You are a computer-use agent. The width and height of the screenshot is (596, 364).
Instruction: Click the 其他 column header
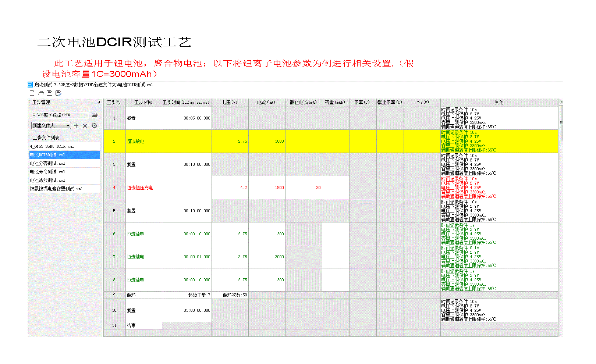pos(499,102)
